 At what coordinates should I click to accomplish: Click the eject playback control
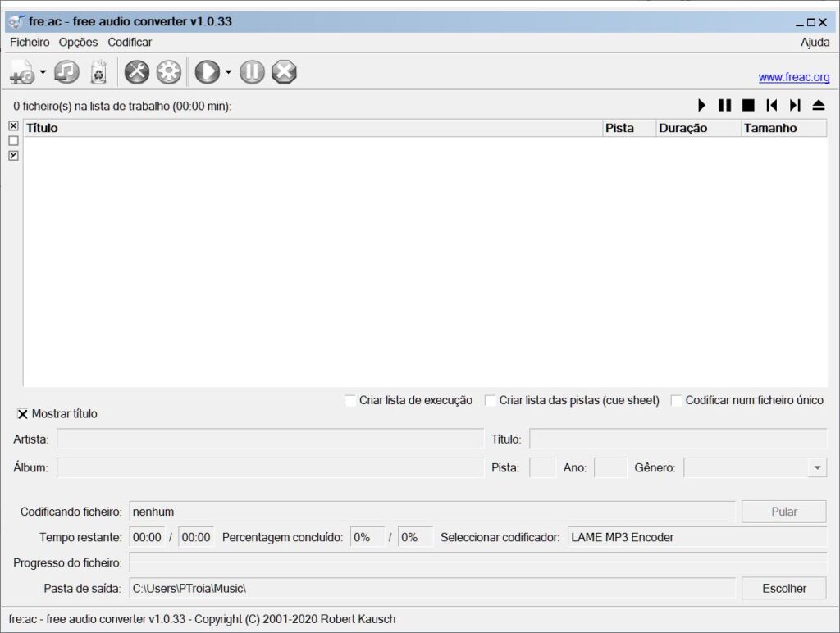click(x=818, y=105)
